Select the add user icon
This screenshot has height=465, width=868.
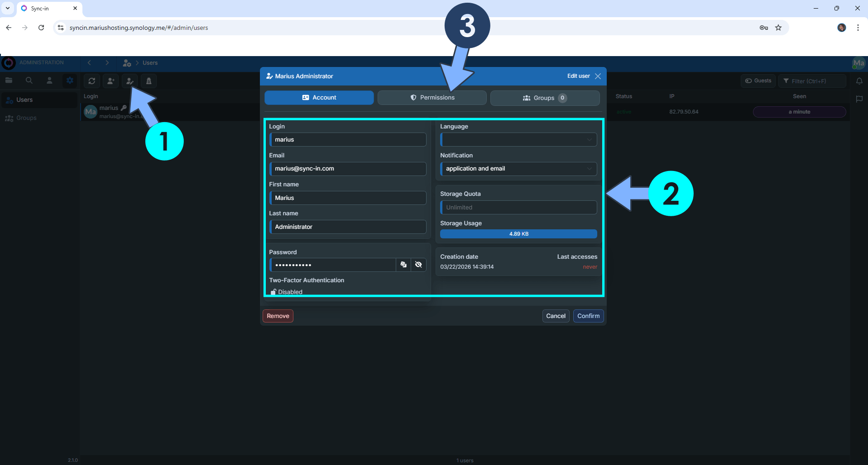[x=111, y=81]
